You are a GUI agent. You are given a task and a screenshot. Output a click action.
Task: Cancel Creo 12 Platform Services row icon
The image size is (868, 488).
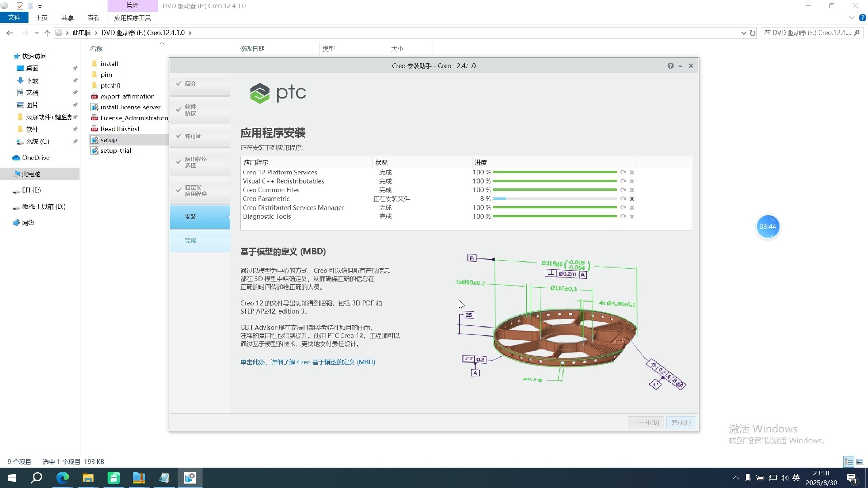coord(632,172)
